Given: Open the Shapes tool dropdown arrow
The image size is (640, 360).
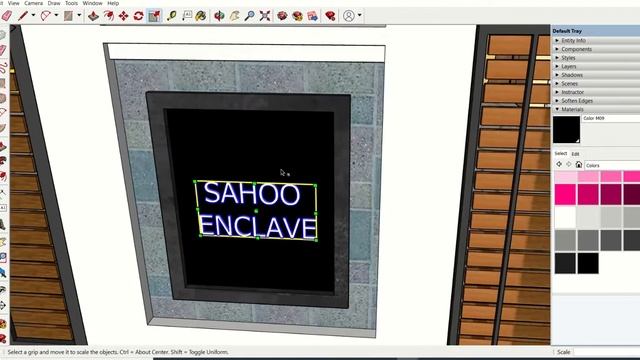Looking at the screenshot, I should click(x=79, y=16).
